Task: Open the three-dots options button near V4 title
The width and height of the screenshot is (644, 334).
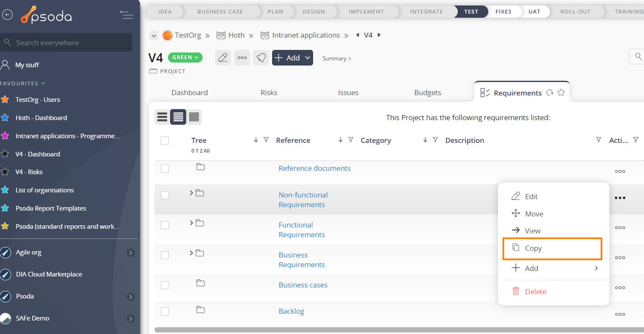Action: pyautogui.click(x=242, y=58)
